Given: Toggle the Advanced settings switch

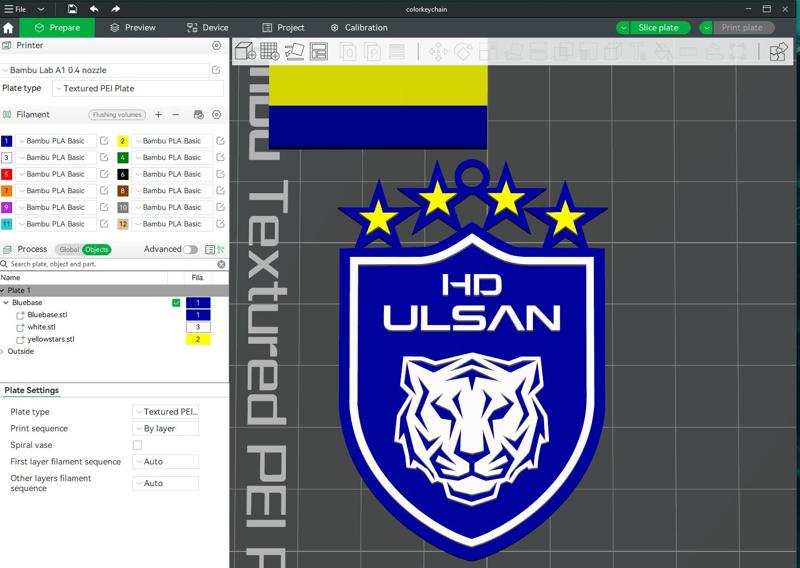Looking at the screenshot, I should click(190, 250).
